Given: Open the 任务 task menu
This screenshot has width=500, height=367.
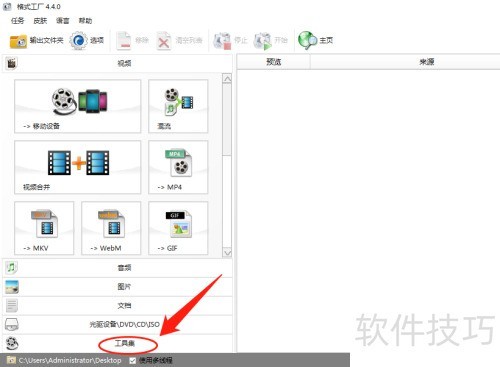Looking at the screenshot, I should click(17, 21).
